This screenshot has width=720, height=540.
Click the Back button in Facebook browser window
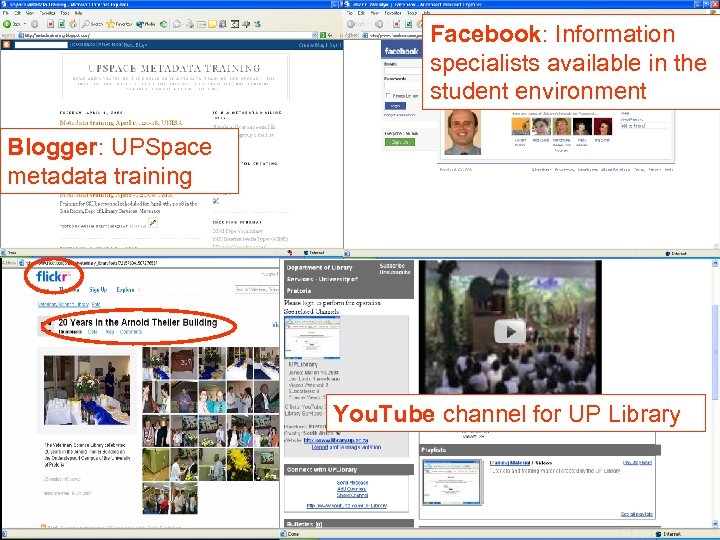point(356,24)
